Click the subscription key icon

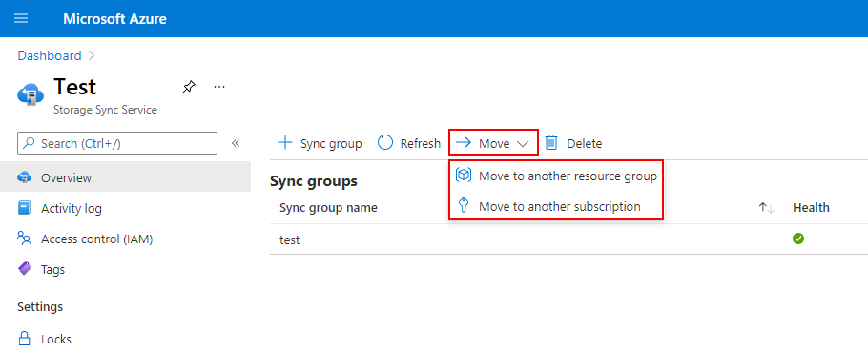[463, 206]
